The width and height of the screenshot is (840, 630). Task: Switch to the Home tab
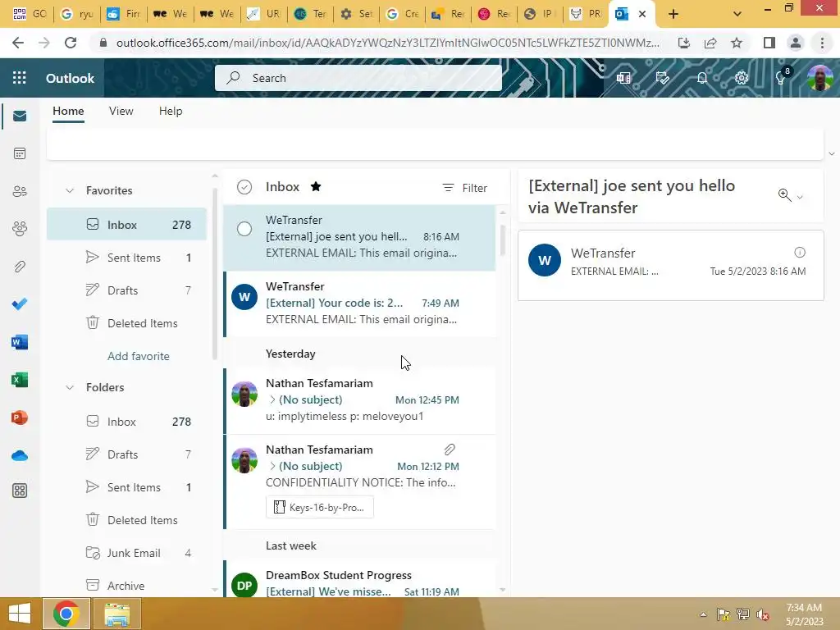click(68, 111)
